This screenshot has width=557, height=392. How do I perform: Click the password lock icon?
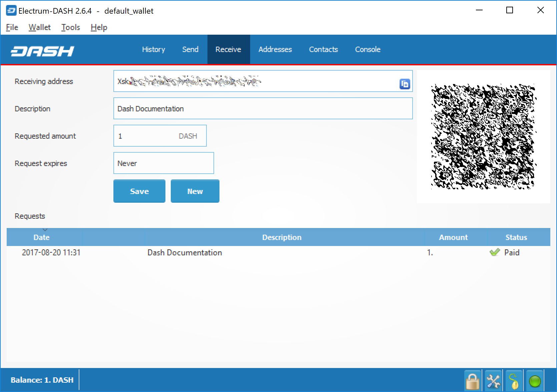pyautogui.click(x=472, y=381)
